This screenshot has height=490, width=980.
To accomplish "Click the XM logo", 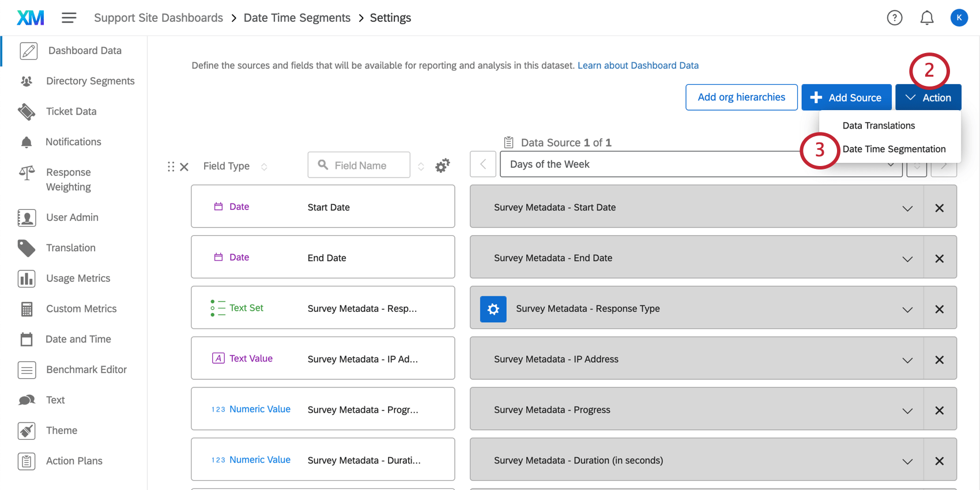I will [31, 18].
